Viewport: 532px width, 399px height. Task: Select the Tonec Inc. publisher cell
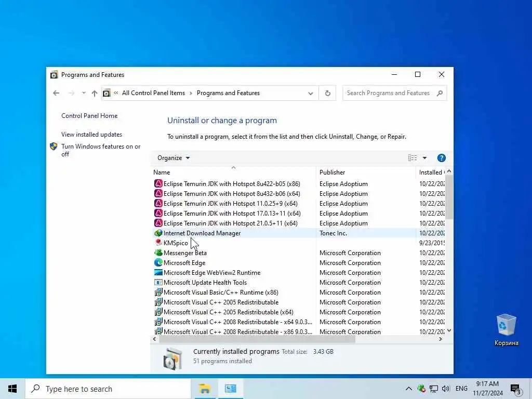click(333, 233)
